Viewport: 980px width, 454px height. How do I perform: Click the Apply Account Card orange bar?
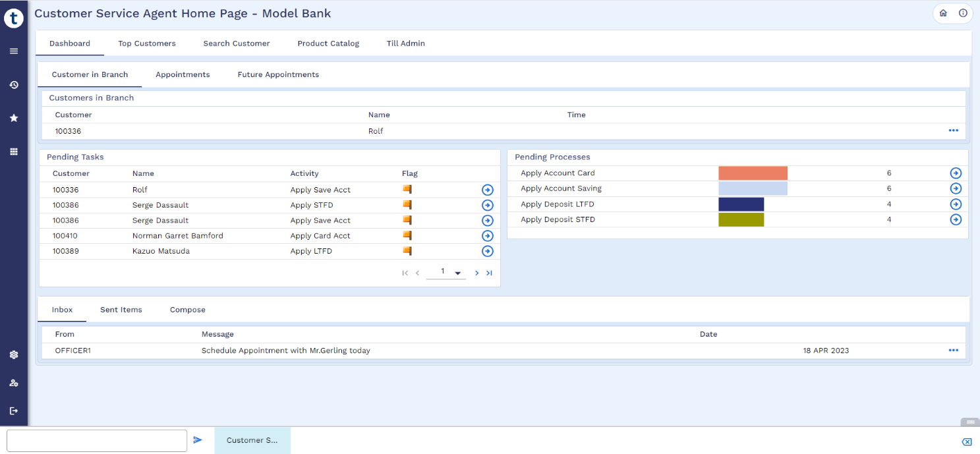[753, 173]
